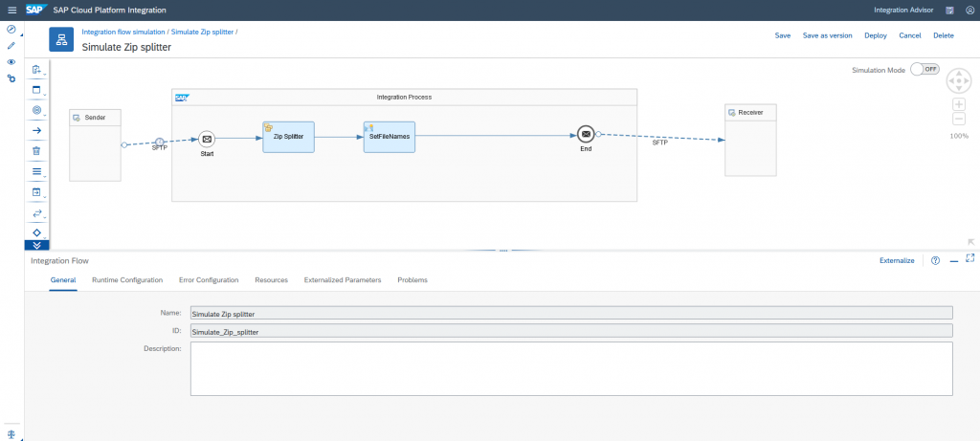Open the Integration Advisor link
Screen dimensions: 980x441
(x=903, y=11)
